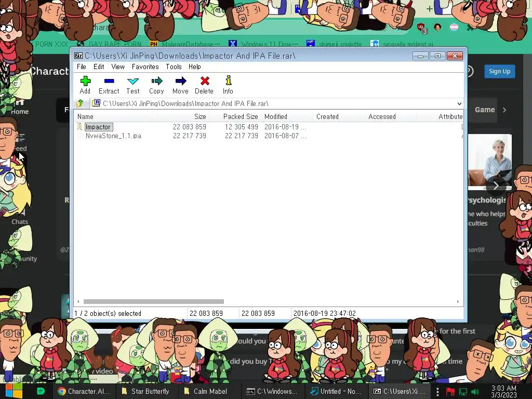The image size is (532, 399).
Task: Delete selection with the red X icon
Action: click(x=204, y=85)
